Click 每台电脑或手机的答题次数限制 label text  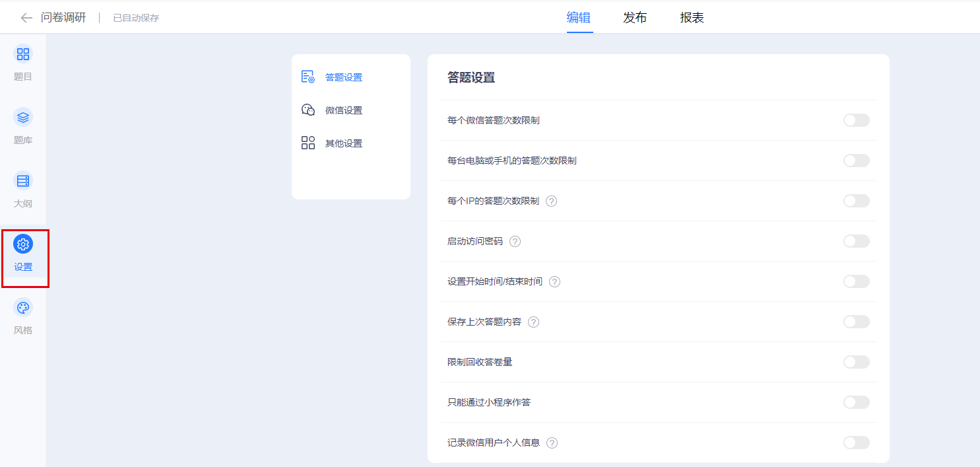click(512, 161)
